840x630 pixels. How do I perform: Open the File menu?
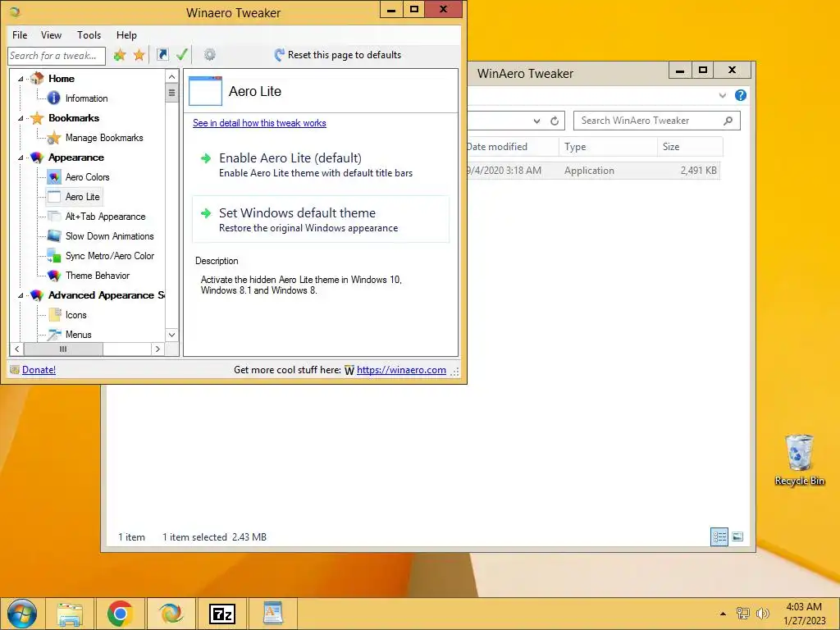20,34
